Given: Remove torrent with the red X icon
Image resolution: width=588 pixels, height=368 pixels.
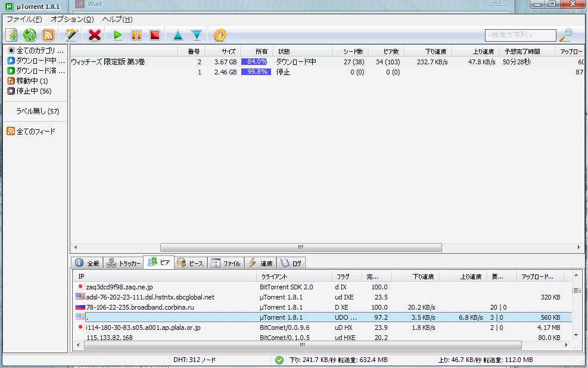Looking at the screenshot, I should [94, 35].
